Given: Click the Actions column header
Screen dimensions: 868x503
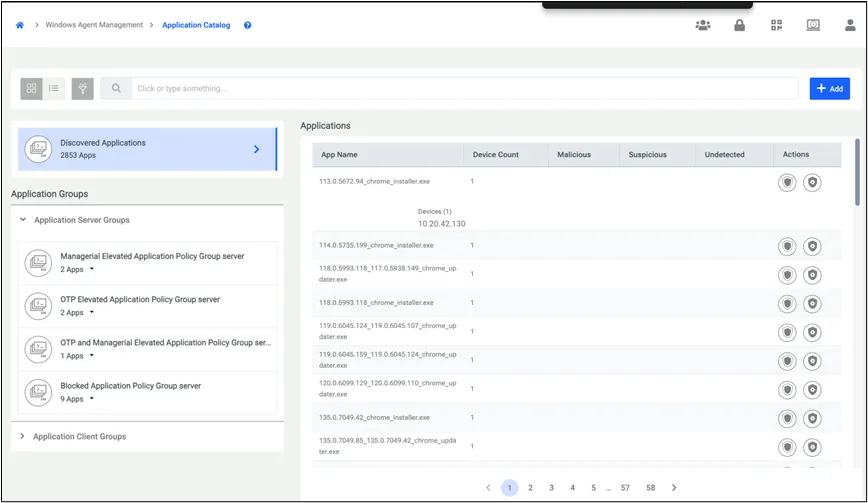Looking at the screenshot, I should click(795, 154).
